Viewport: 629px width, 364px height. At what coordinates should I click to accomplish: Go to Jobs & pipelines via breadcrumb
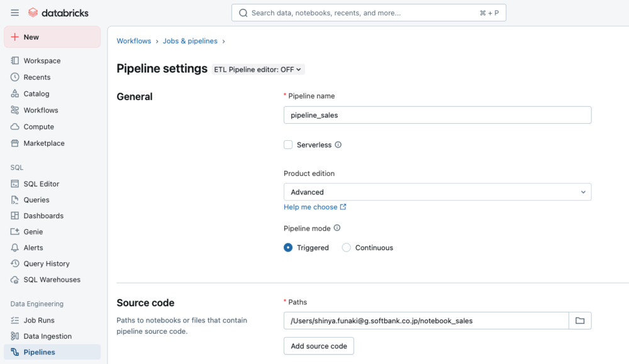click(x=189, y=40)
